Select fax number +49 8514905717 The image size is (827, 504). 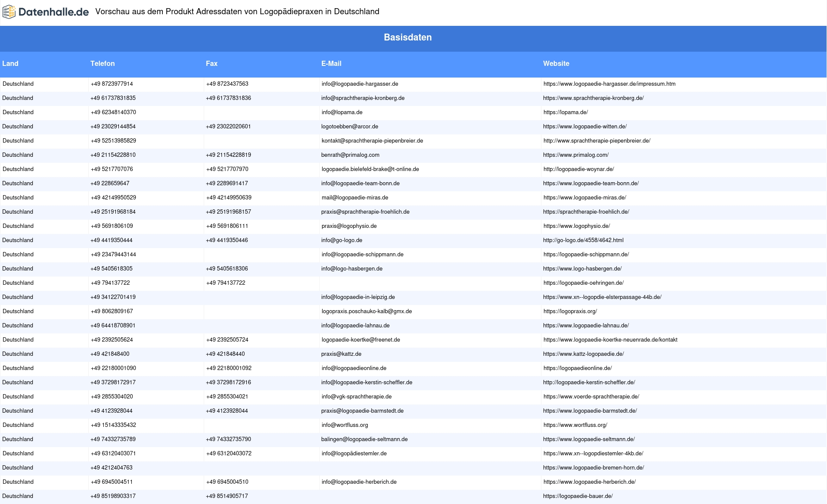tap(227, 496)
